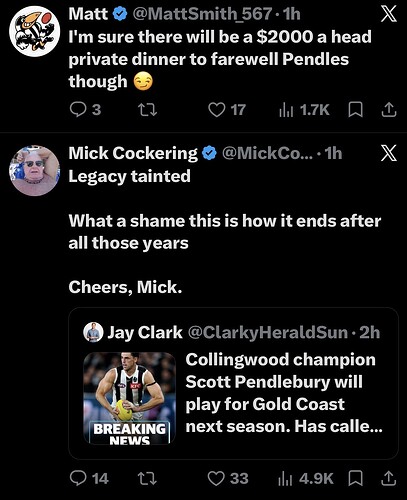Bookmark Matt's tweet
The height and width of the screenshot is (500, 407).
355,110
